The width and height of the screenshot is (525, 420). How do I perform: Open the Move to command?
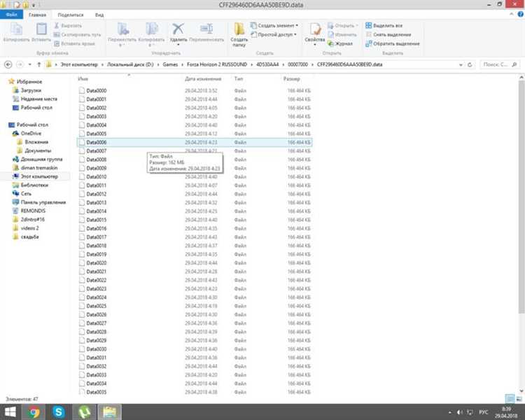click(x=122, y=34)
